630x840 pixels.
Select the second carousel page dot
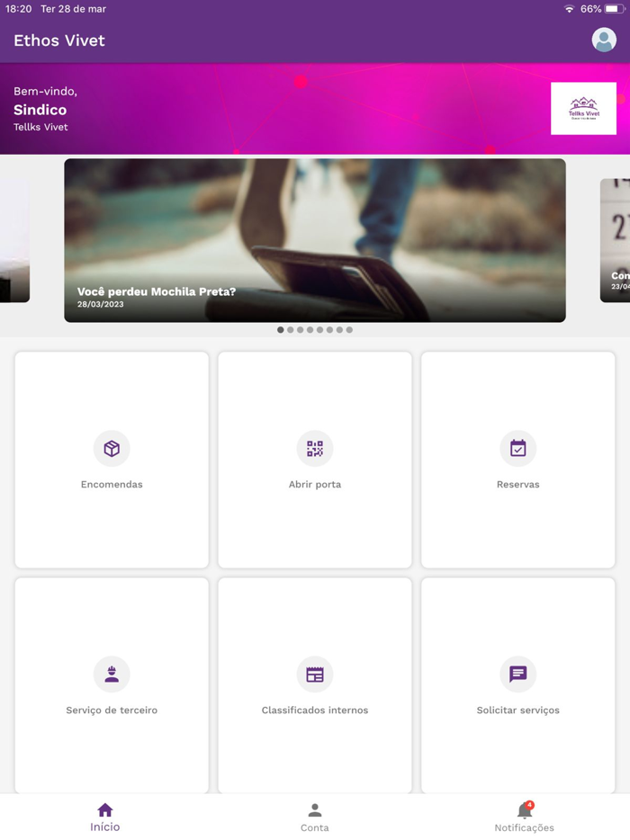[x=290, y=330]
